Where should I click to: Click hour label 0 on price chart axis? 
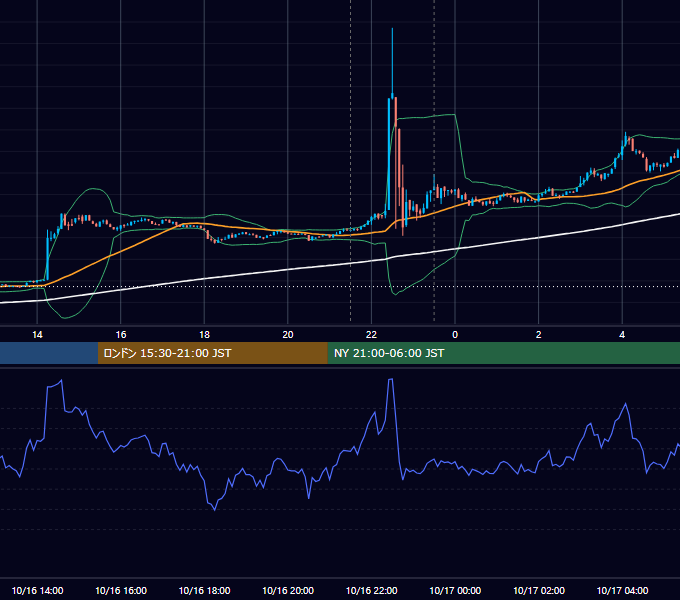click(455, 335)
